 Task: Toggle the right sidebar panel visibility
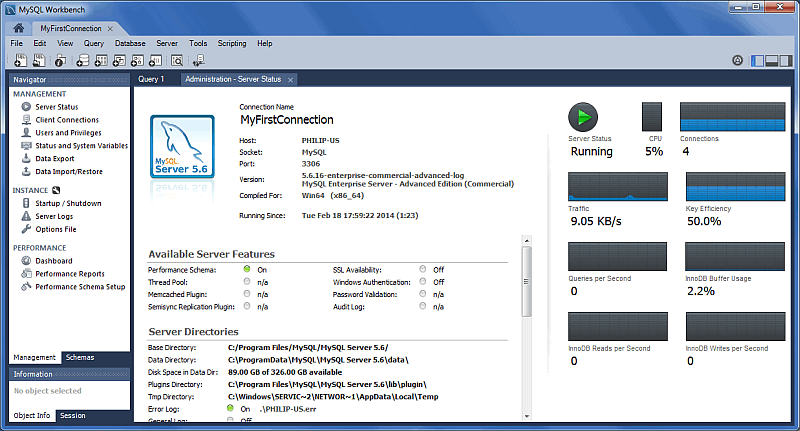[x=785, y=61]
